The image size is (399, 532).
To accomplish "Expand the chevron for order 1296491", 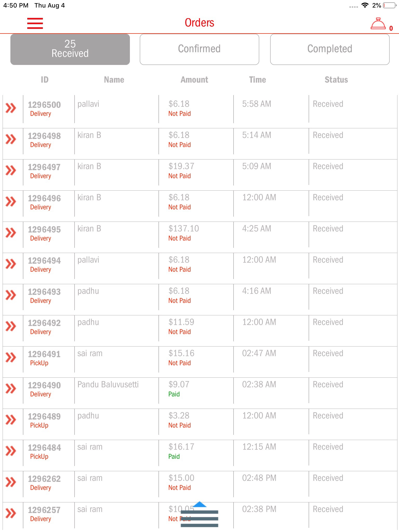I will click(x=11, y=357).
